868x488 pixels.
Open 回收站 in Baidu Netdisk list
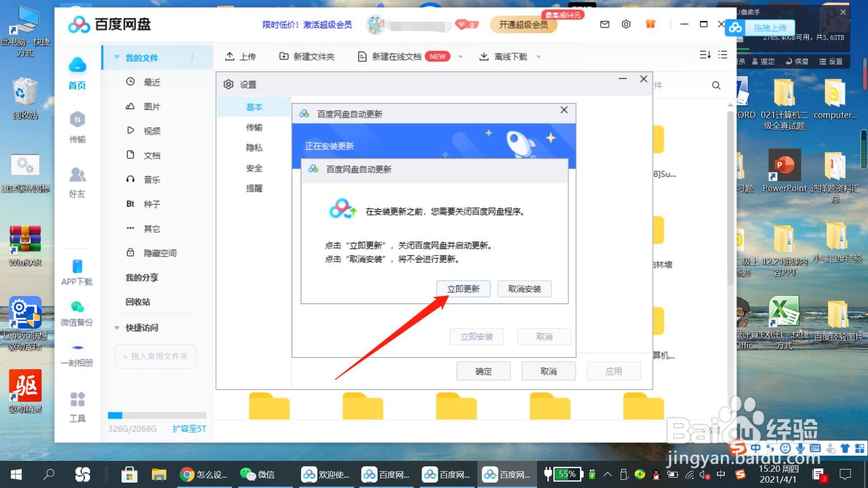tap(138, 301)
